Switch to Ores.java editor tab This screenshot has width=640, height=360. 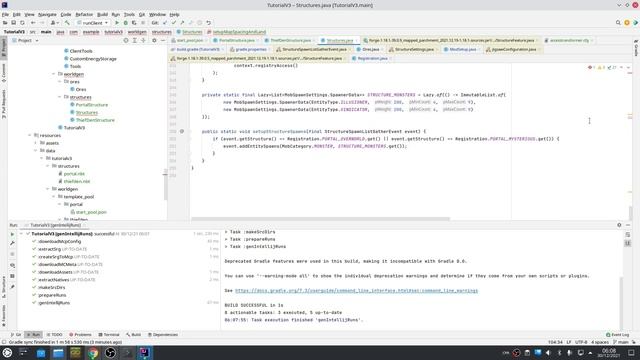(x=371, y=49)
